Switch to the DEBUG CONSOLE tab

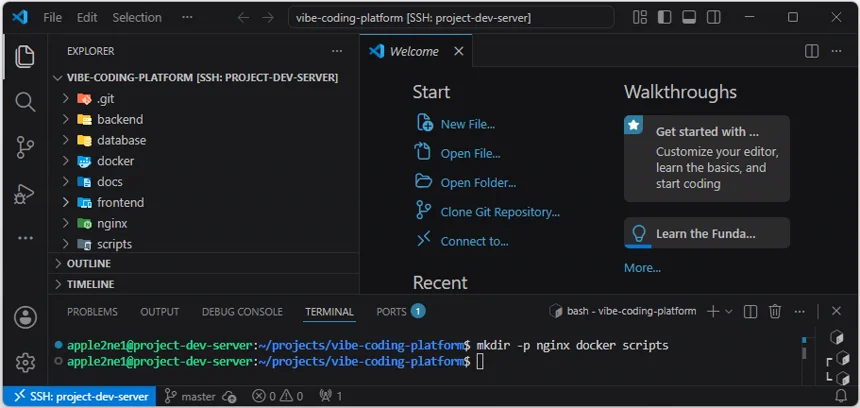[x=242, y=311]
